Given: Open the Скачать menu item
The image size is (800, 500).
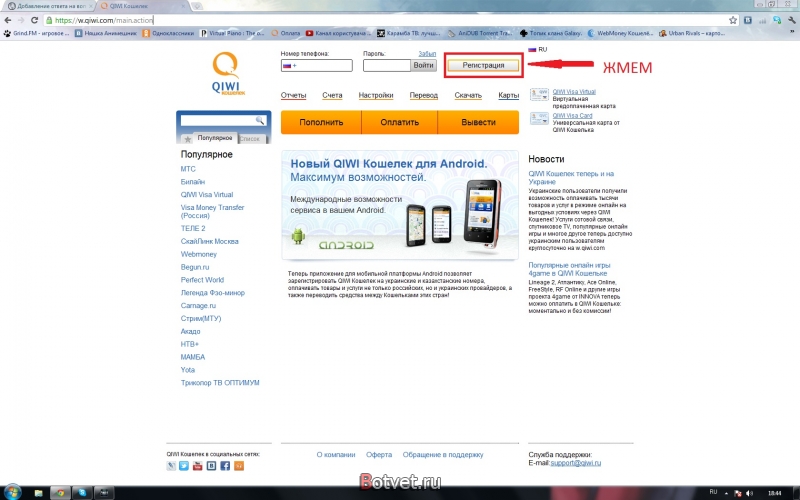Looking at the screenshot, I should [x=468, y=95].
